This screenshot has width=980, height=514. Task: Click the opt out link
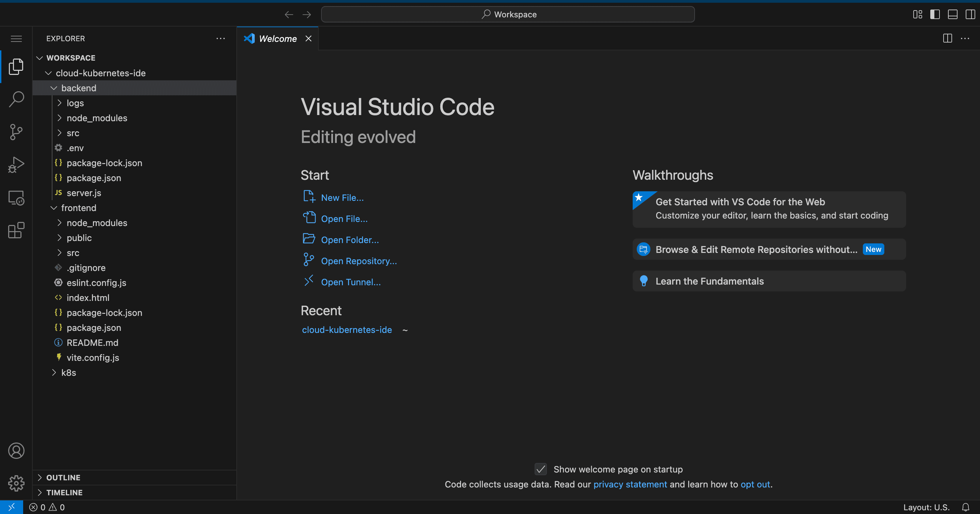click(755, 484)
